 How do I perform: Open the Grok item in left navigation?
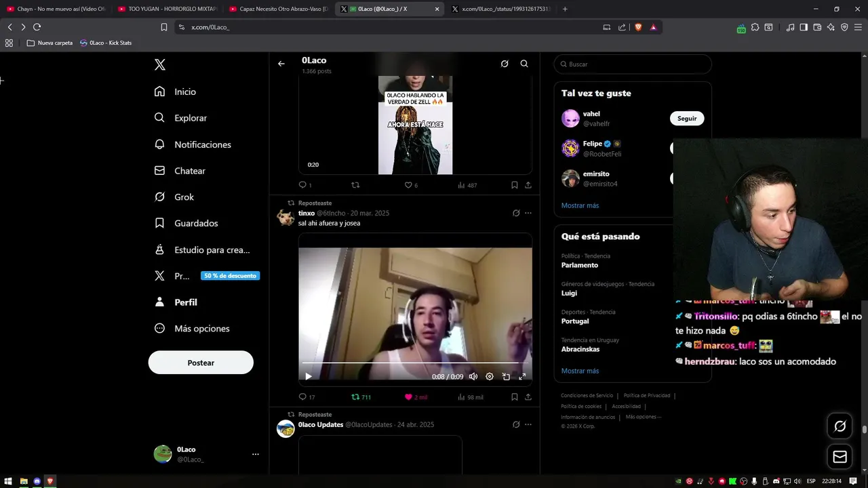point(174,197)
